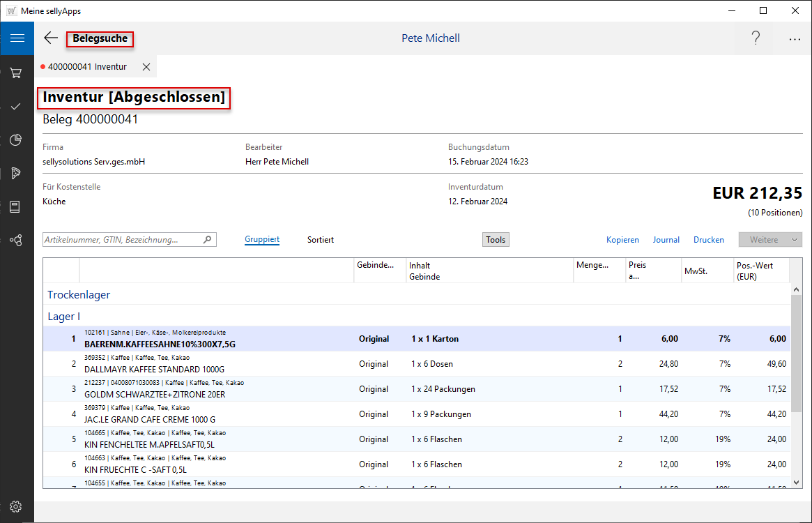Open the hamburger navigation menu
The width and height of the screenshot is (812, 523).
[x=17, y=38]
